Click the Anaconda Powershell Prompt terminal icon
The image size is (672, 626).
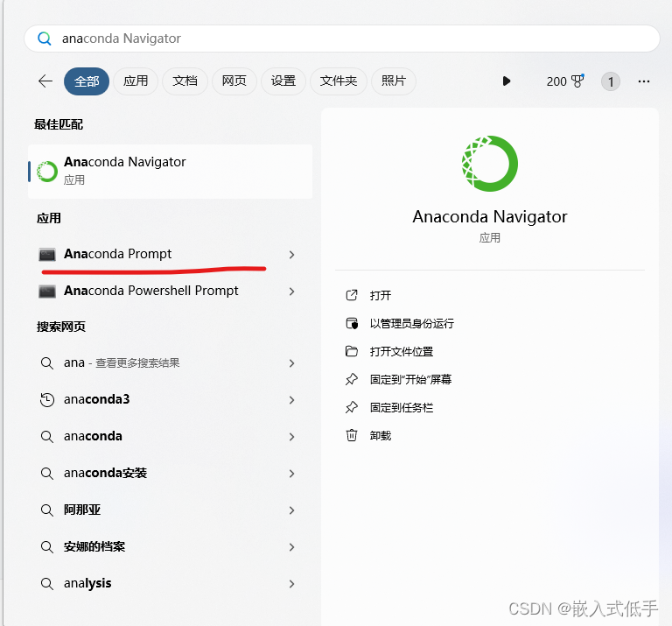pos(47,292)
